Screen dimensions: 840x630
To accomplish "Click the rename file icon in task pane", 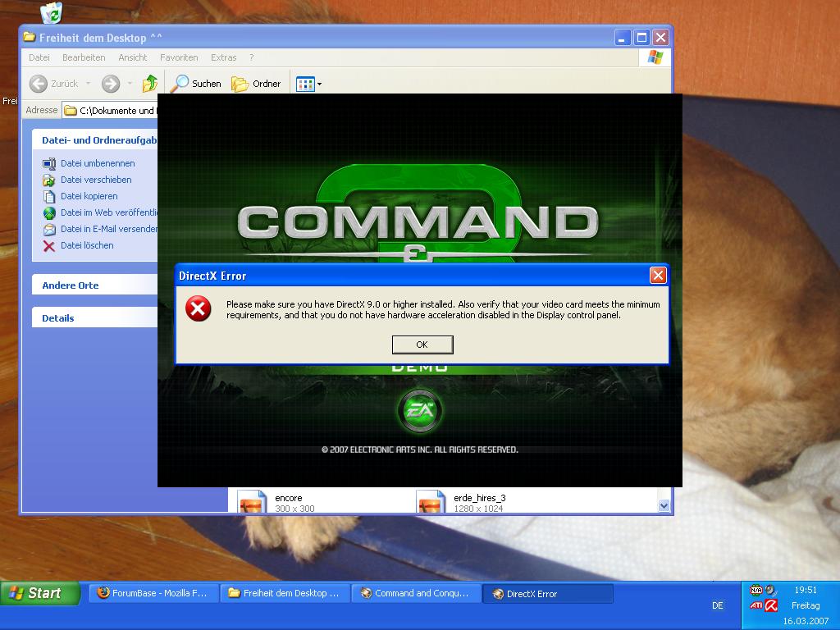I will [x=48, y=164].
